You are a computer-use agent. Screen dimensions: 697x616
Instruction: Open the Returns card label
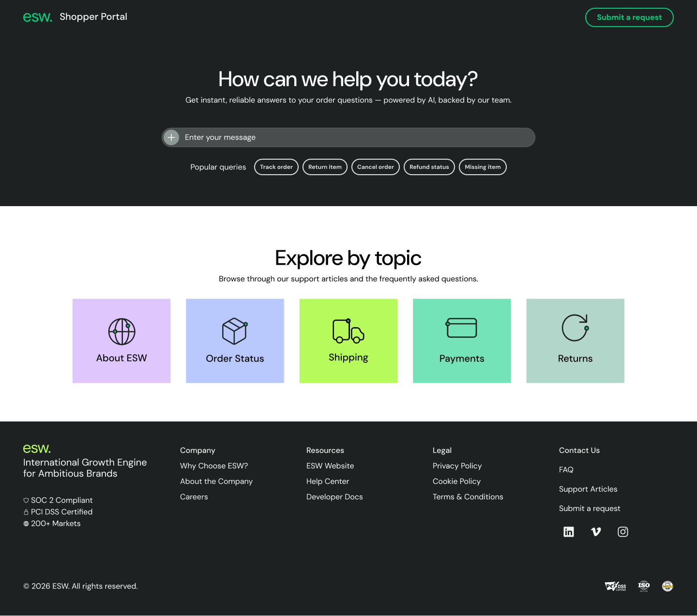(575, 359)
